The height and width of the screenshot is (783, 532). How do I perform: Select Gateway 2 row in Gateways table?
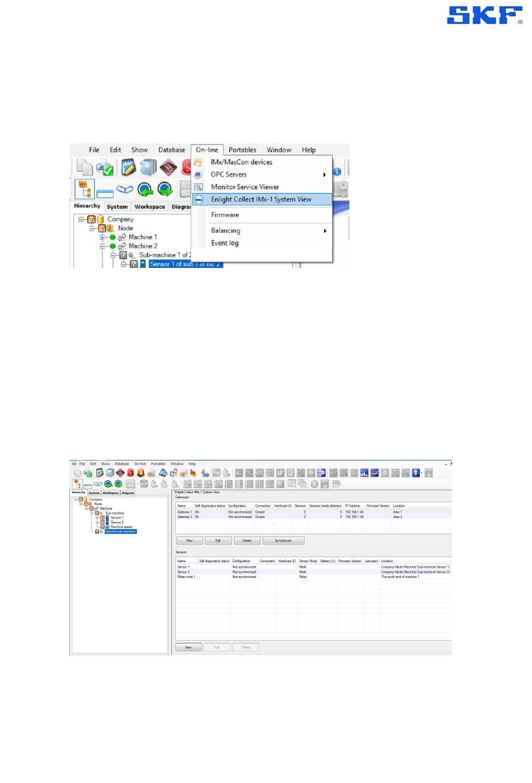click(314, 517)
